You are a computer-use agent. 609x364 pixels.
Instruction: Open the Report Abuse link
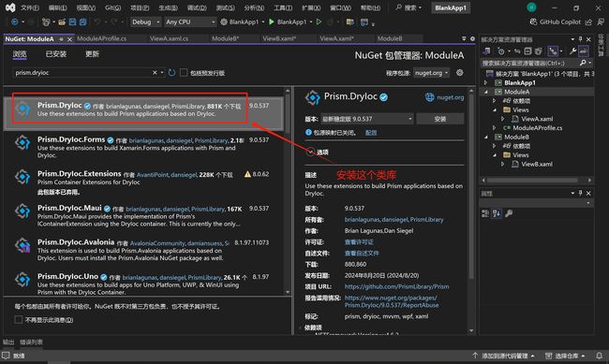[392, 301]
